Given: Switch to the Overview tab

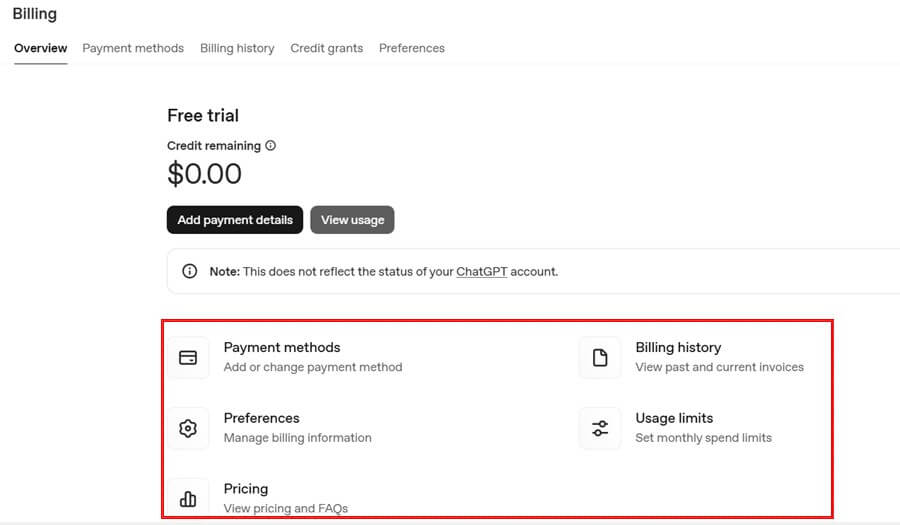Looking at the screenshot, I should (41, 48).
